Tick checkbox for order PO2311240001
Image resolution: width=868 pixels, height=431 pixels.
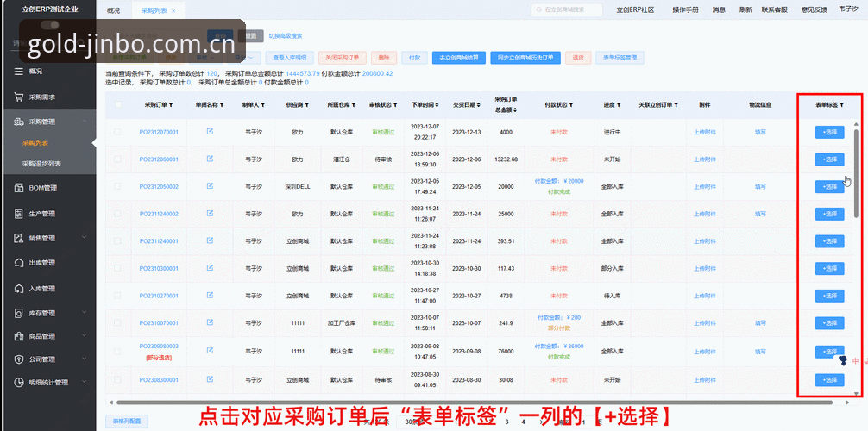tap(117, 241)
